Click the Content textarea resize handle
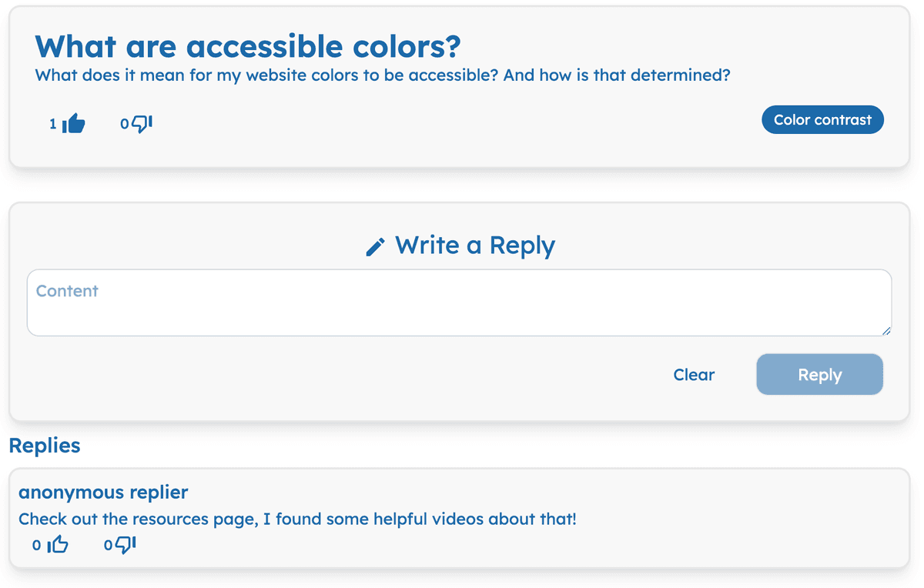This screenshot has width=924, height=588. [x=886, y=330]
